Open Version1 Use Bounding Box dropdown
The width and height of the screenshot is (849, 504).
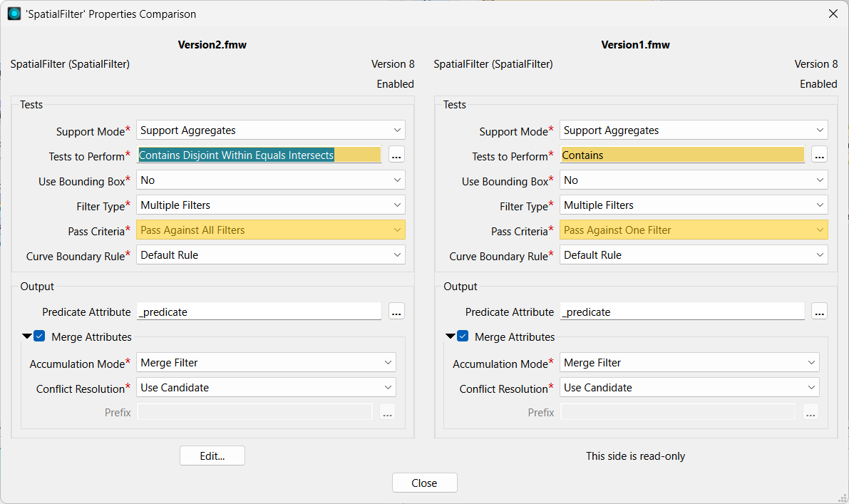(694, 180)
